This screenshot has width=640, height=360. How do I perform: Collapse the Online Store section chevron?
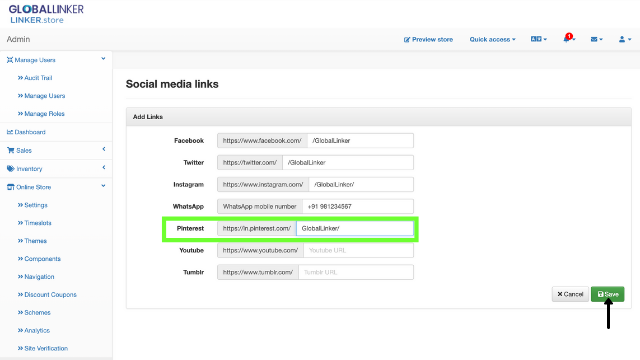coord(103,186)
